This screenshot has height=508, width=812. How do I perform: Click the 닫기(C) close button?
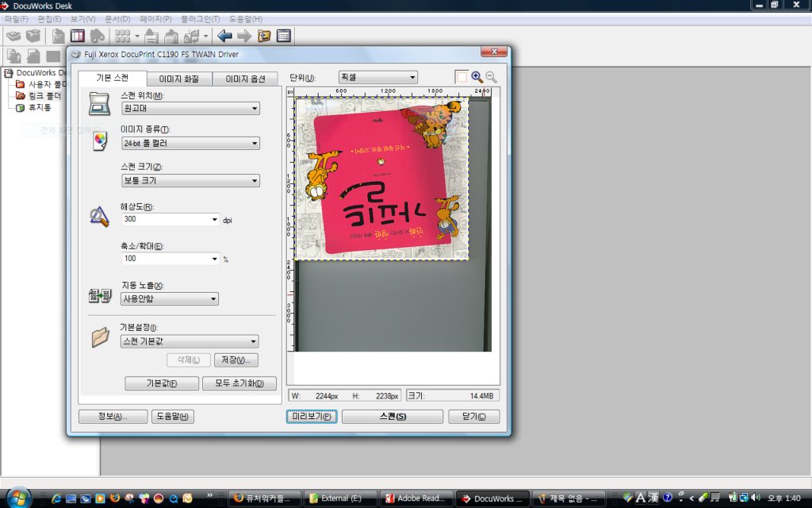474,416
